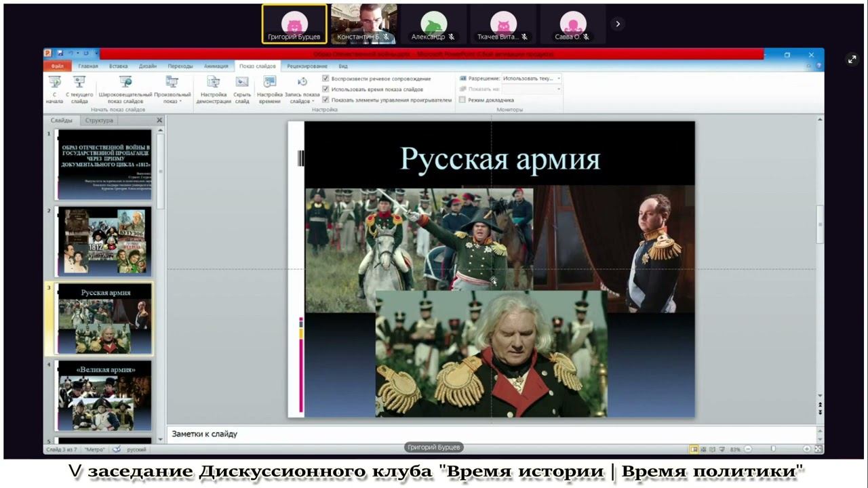Open broadcast slide show (Широковещательный показ)
The height and width of the screenshot is (488, 868).
[x=125, y=89]
